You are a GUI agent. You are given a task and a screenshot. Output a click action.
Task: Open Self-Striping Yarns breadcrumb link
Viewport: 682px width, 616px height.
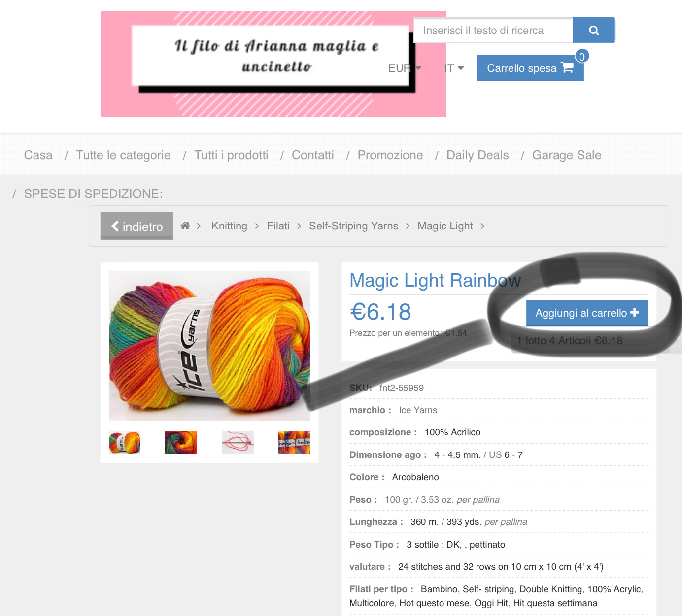pos(353,226)
